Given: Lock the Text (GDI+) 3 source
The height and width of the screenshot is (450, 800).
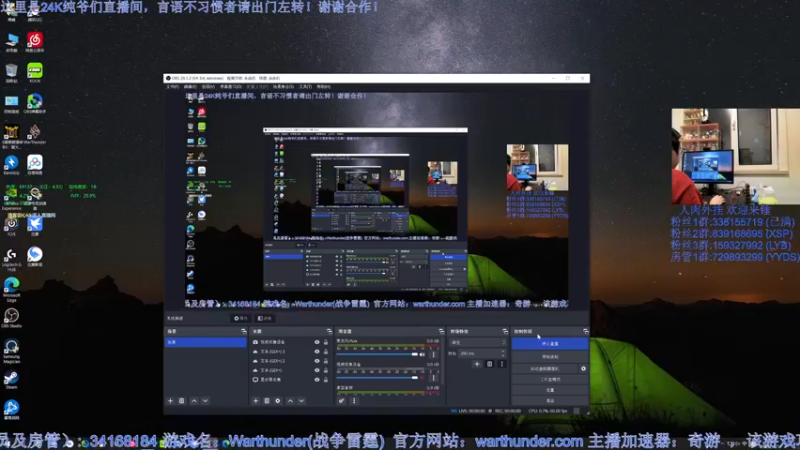Looking at the screenshot, I should (326, 352).
